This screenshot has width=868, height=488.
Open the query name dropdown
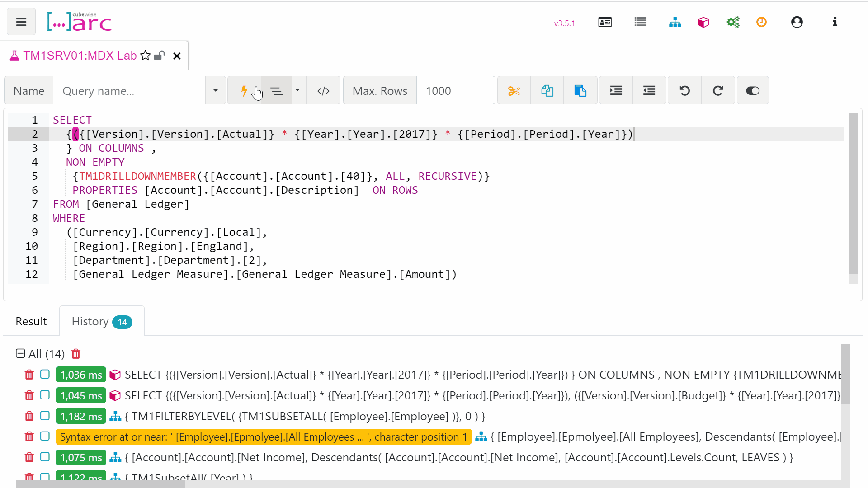[216, 90]
